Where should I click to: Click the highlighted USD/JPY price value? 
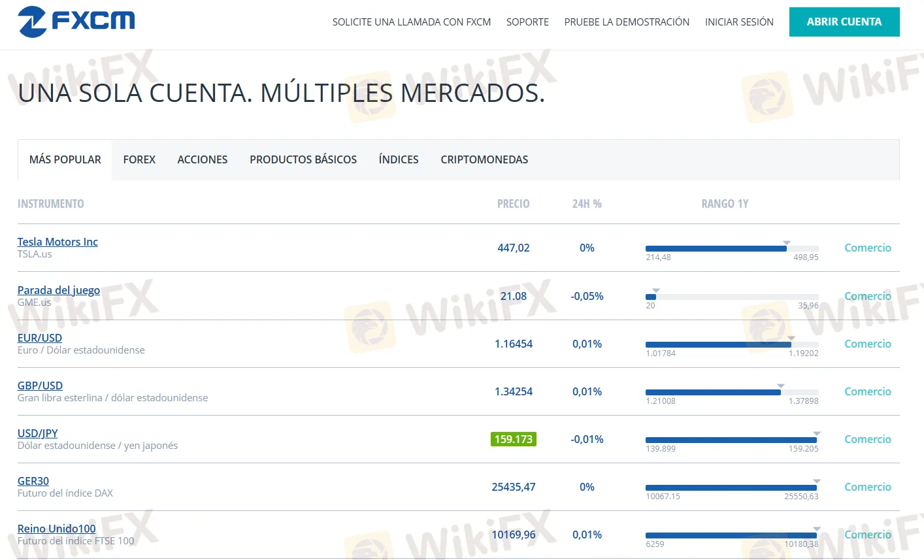tap(514, 439)
